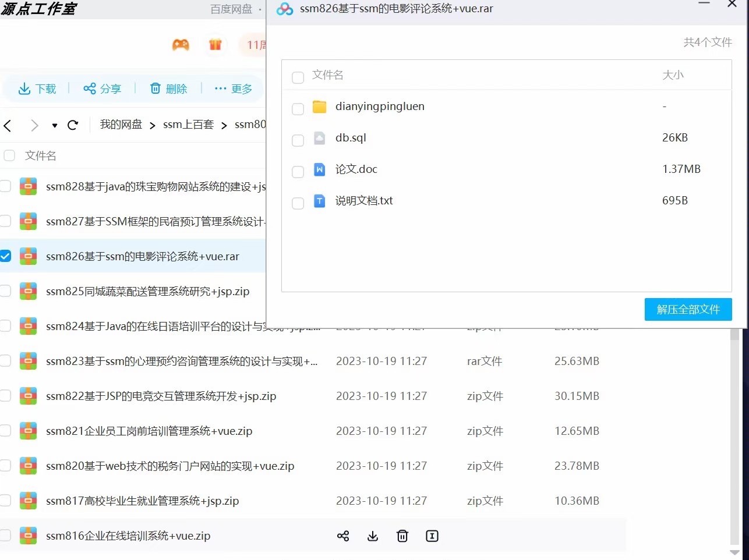Check the select-all checkbox in the archive dialog
Screen dimensions: 749x560
coord(298,77)
